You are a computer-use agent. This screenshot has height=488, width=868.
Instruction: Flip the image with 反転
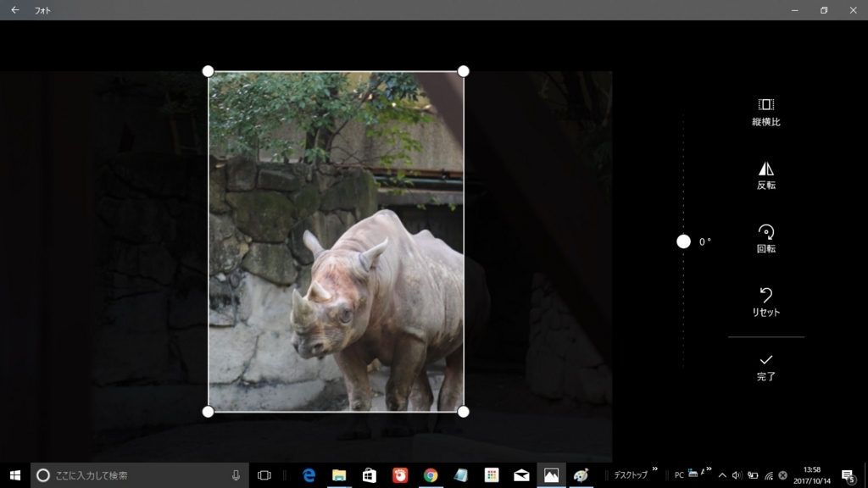(765, 176)
